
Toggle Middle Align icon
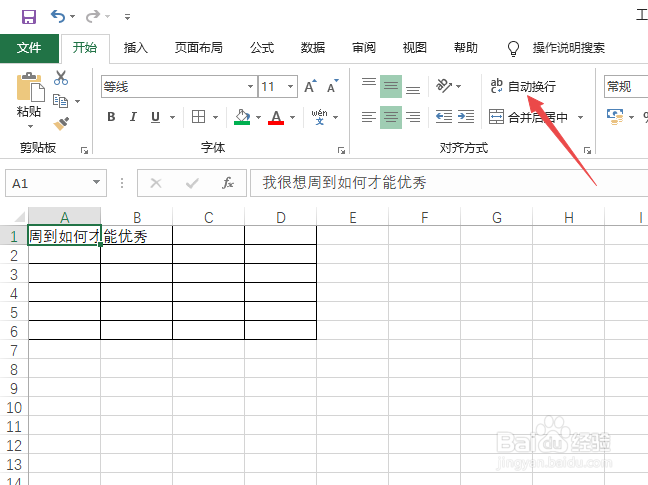(x=391, y=86)
